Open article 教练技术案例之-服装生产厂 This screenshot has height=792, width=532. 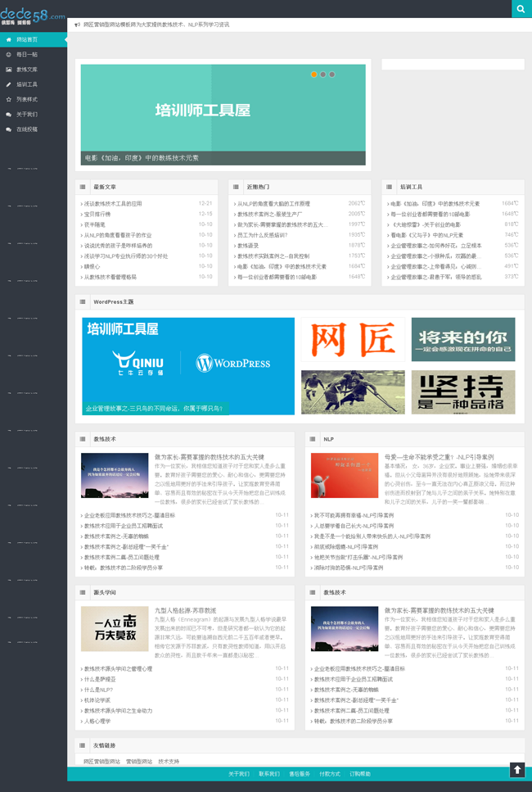pos(269,214)
